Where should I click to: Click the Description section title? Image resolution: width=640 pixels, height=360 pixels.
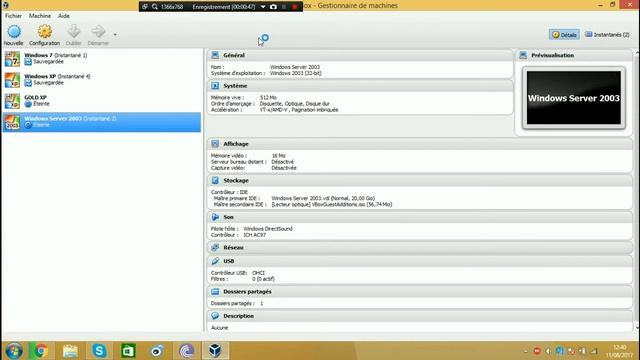(238, 316)
